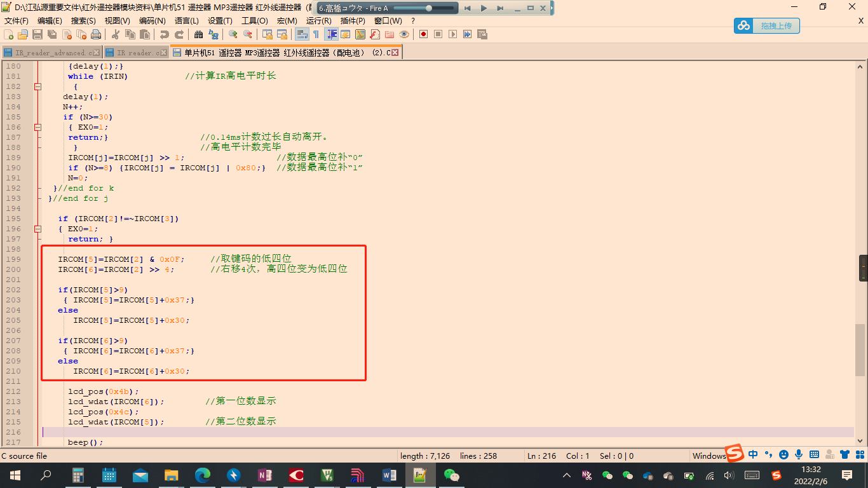The image size is (868, 488).
Task: Play back the recorded macro icon
Action: (x=453, y=34)
